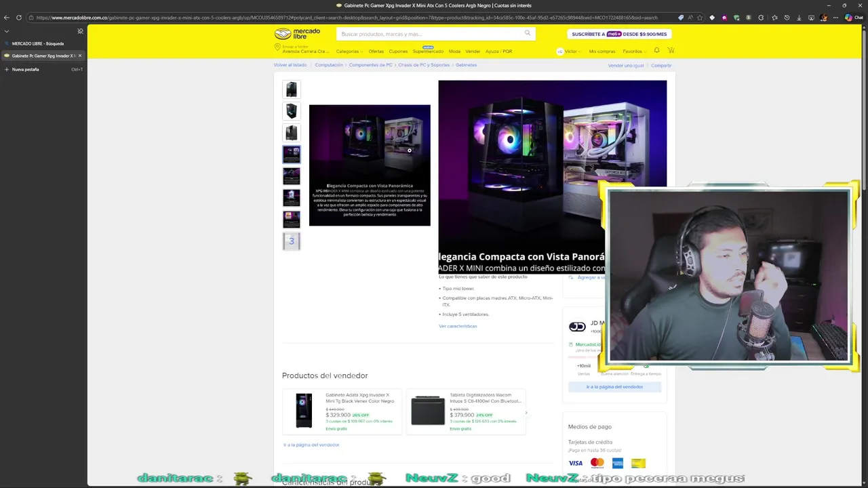Open the Cupones menu item
The height and width of the screenshot is (488, 868).
click(398, 52)
